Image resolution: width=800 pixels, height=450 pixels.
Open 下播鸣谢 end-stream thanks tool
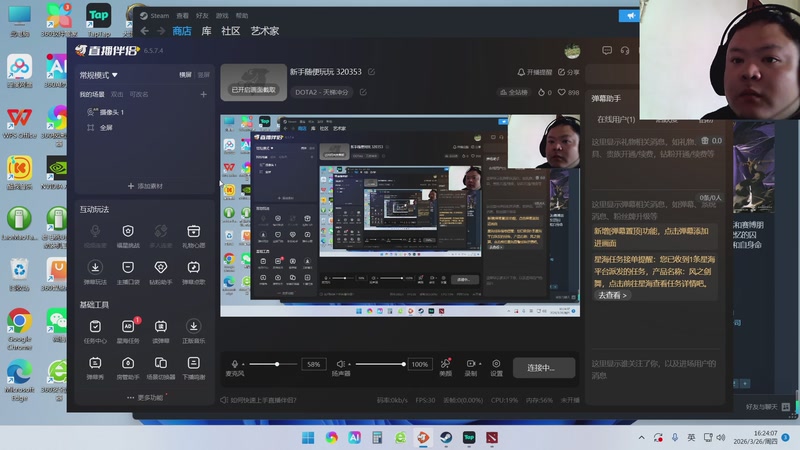pos(193,368)
